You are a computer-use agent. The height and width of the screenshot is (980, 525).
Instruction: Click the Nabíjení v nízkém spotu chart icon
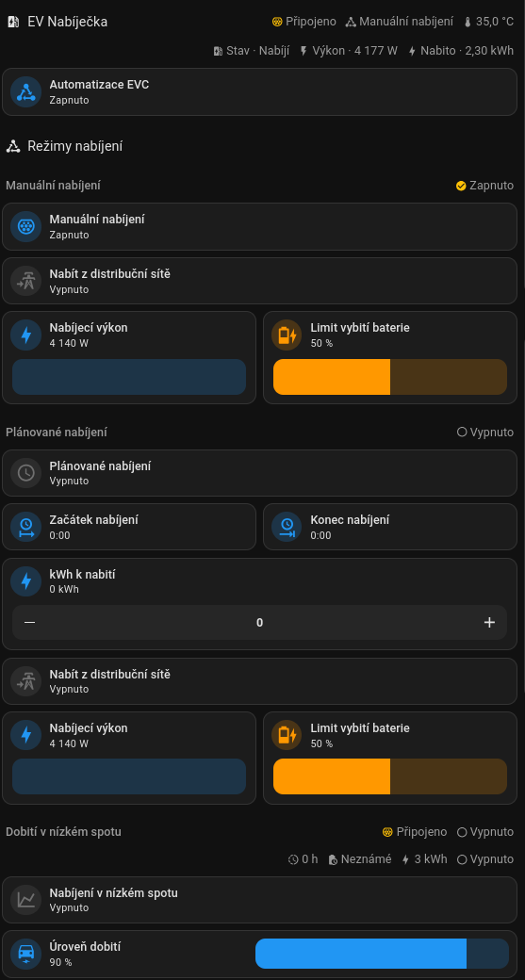(25, 900)
